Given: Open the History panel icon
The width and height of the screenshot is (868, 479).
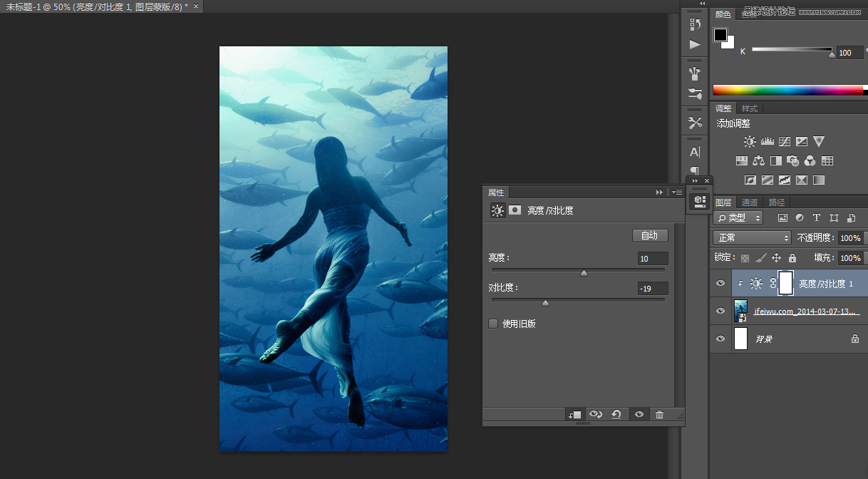Looking at the screenshot, I should pyautogui.click(x=695, y=24).
